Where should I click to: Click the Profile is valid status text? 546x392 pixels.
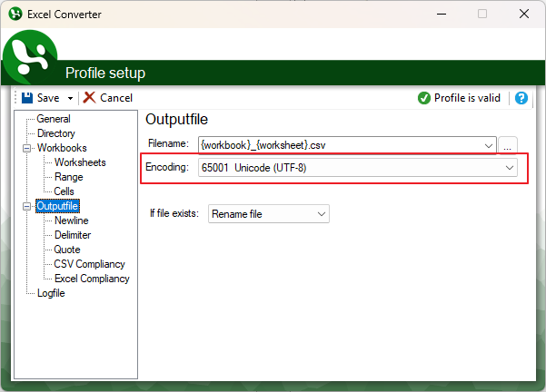(467, 98)
